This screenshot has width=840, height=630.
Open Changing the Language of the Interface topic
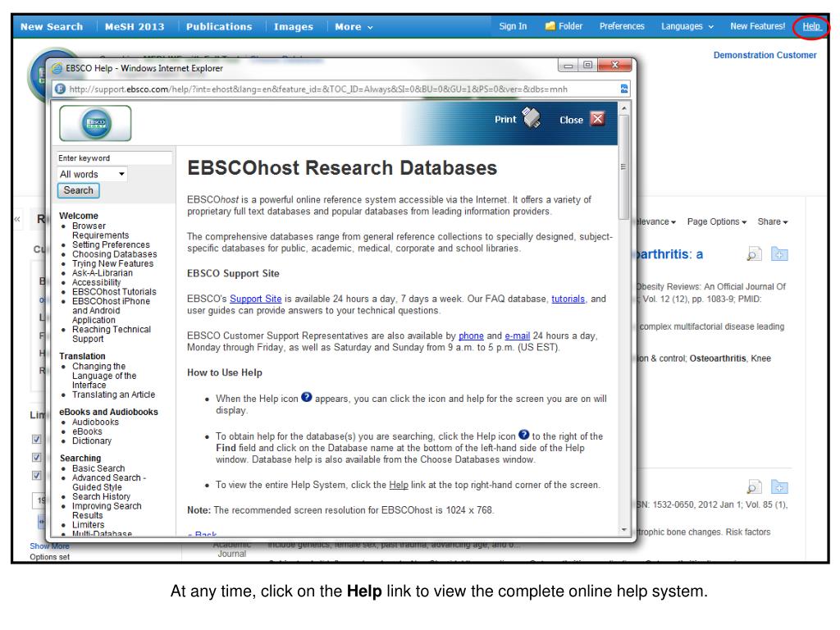(x=104, y=376)
